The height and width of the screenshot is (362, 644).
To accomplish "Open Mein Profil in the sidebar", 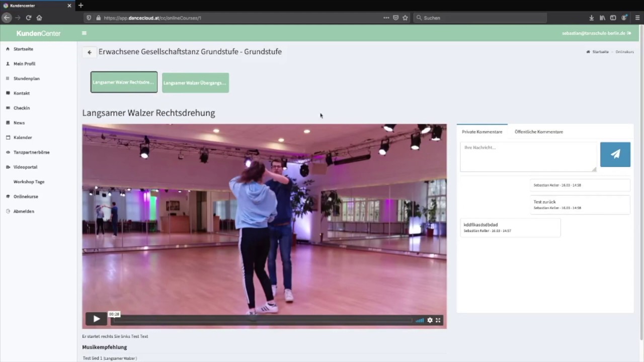I will pyautogui.click(x=24, y=64).
